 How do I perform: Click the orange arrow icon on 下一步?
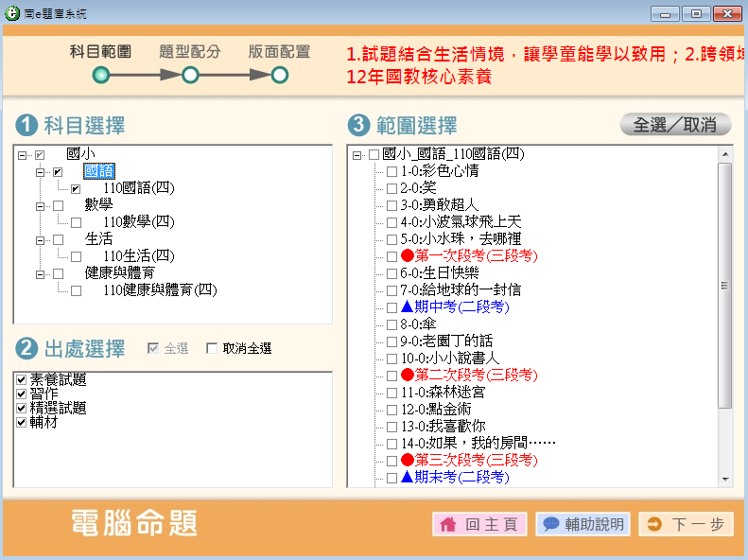[654, 524]
